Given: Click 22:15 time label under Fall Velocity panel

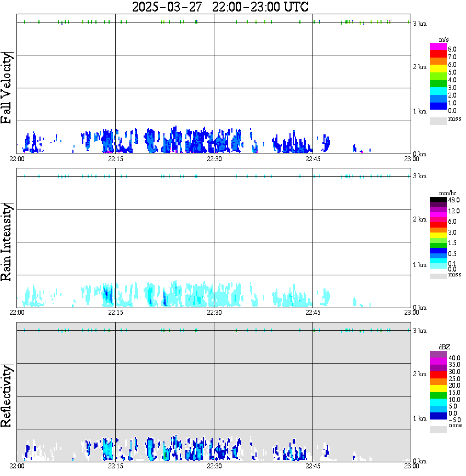Looking at the screenshot, I should point(116,159).
